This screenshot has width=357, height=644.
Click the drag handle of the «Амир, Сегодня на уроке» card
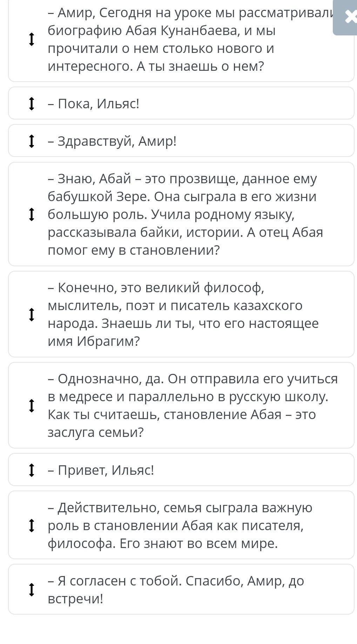32,39
